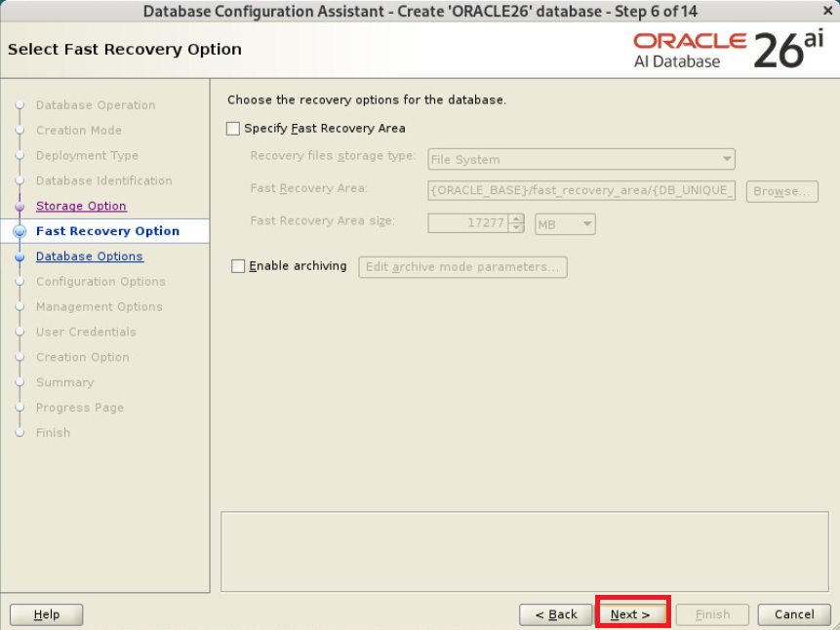The width and height of the screenshot is (840, 630).
Task: Check the Specify Fast Recovery Area checkbox
Action: coord(233,129)
